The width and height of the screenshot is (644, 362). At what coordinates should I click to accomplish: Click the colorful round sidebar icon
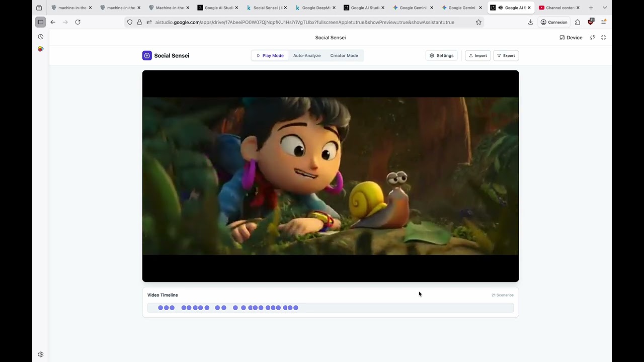[x=41, y=49]
